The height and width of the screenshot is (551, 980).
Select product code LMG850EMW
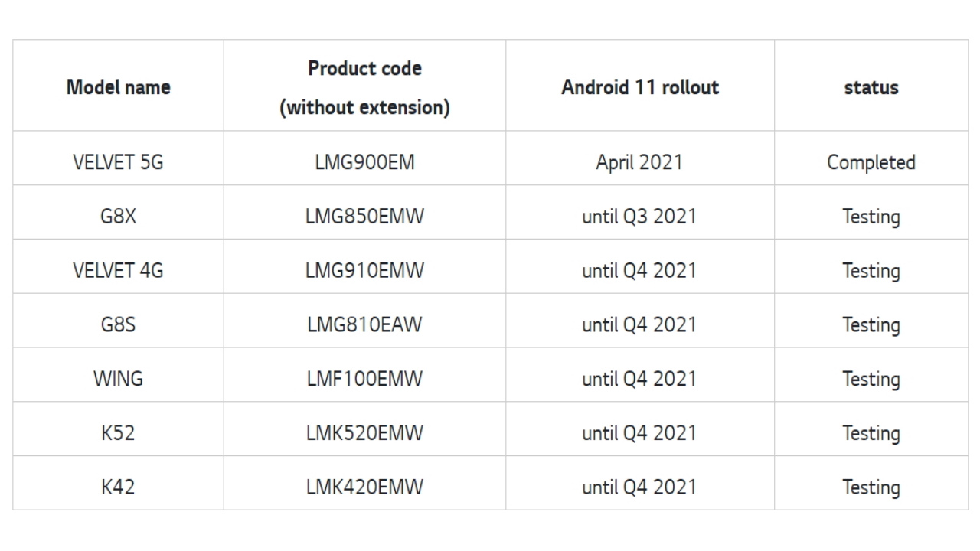(364, 217)
